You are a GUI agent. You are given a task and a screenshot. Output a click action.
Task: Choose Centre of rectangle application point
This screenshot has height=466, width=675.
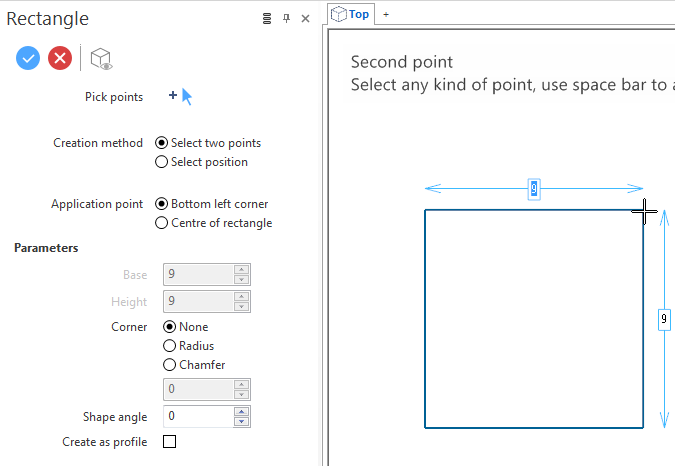(214, 223)
